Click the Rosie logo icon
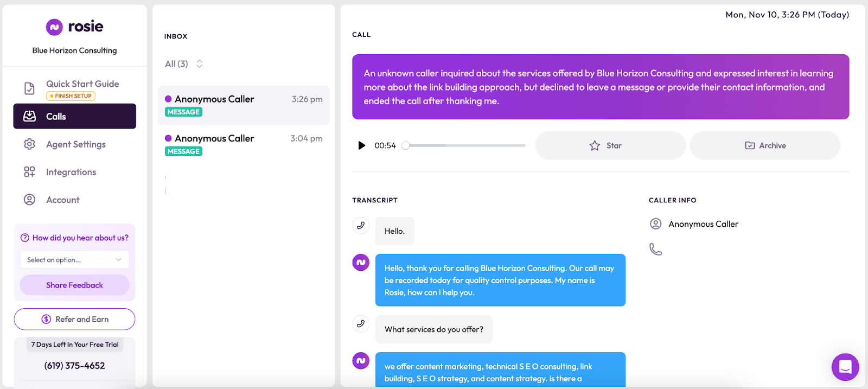Viewport: 868px width, 389px height. (x=54, y=27)
